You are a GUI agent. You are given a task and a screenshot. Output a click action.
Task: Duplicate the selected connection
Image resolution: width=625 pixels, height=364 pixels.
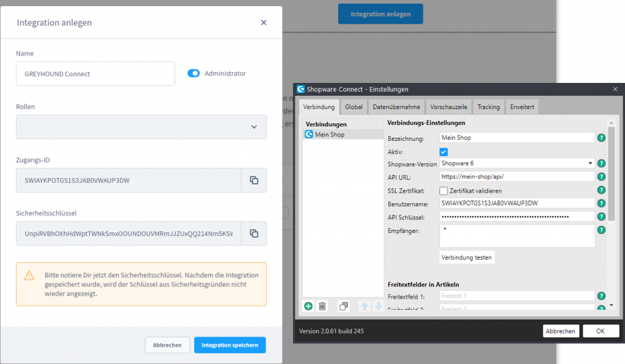343,306
